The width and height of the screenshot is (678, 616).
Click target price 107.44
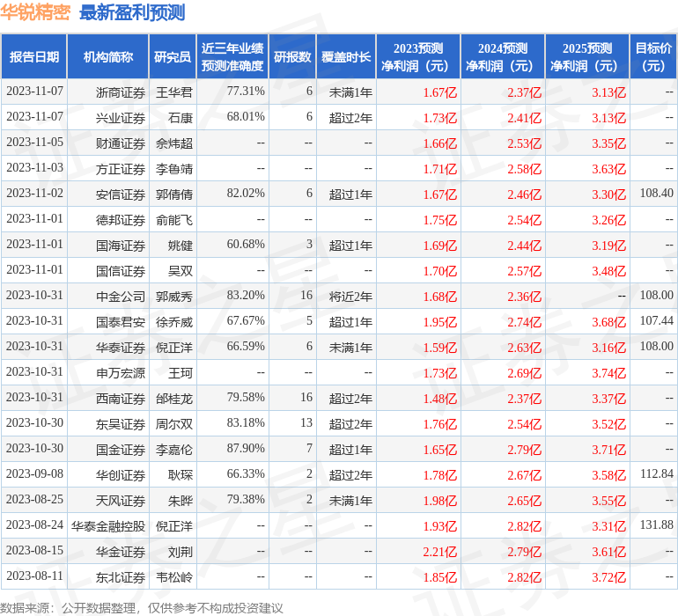[657, 320]
